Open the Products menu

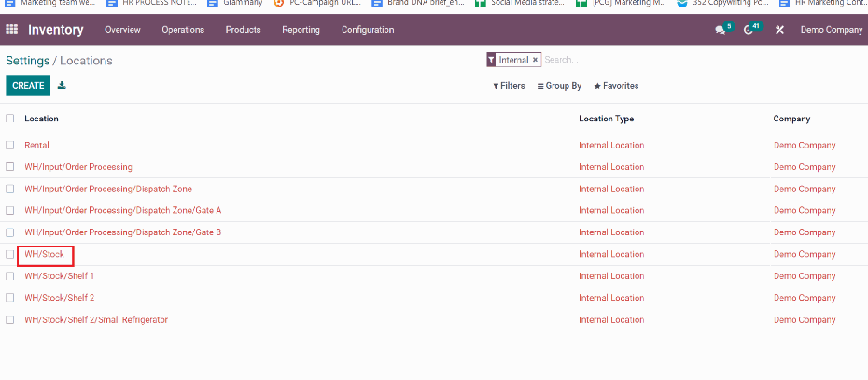[243, 30]
